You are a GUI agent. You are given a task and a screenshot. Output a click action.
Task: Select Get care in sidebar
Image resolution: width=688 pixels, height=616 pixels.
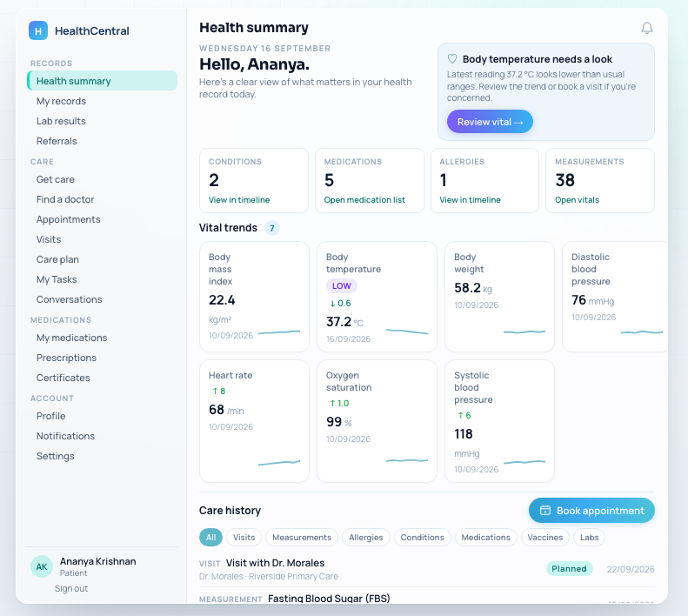pyautogui.click(x=103, y=179)
